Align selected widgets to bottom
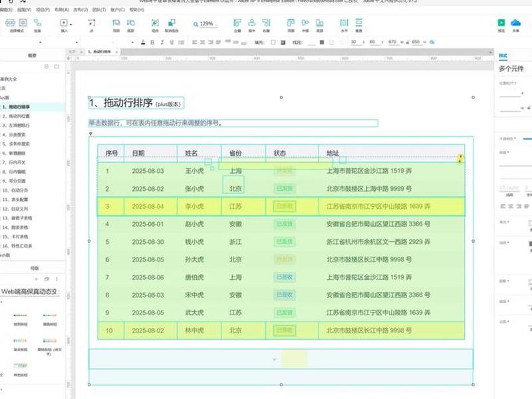 320,23
